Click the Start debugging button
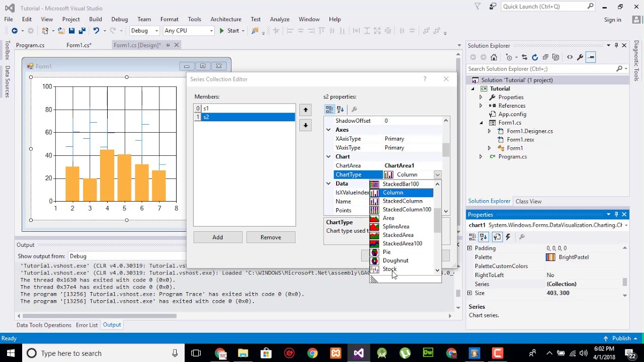The width and height of the screenshot is (644, 362). 229,31
